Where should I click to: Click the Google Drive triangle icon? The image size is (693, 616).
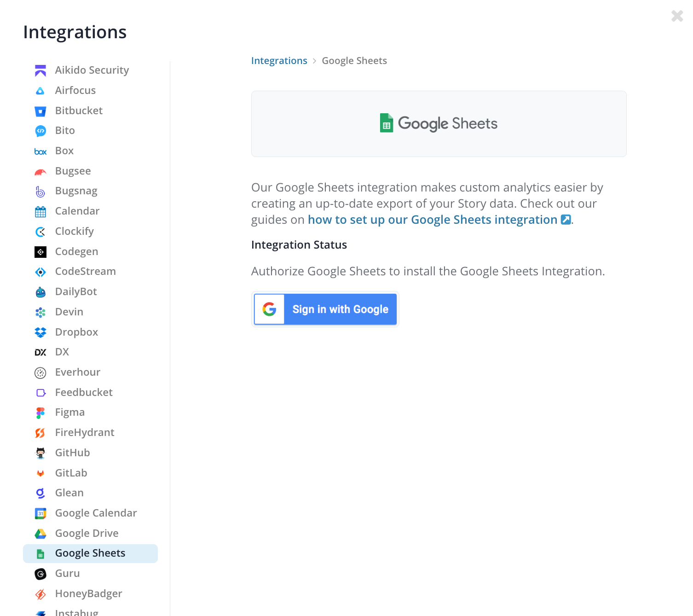pos(40,534)
